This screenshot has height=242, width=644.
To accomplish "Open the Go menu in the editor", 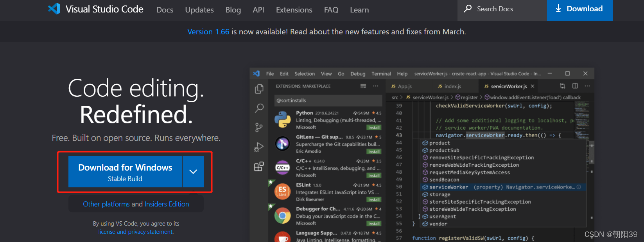I will 341,74.
